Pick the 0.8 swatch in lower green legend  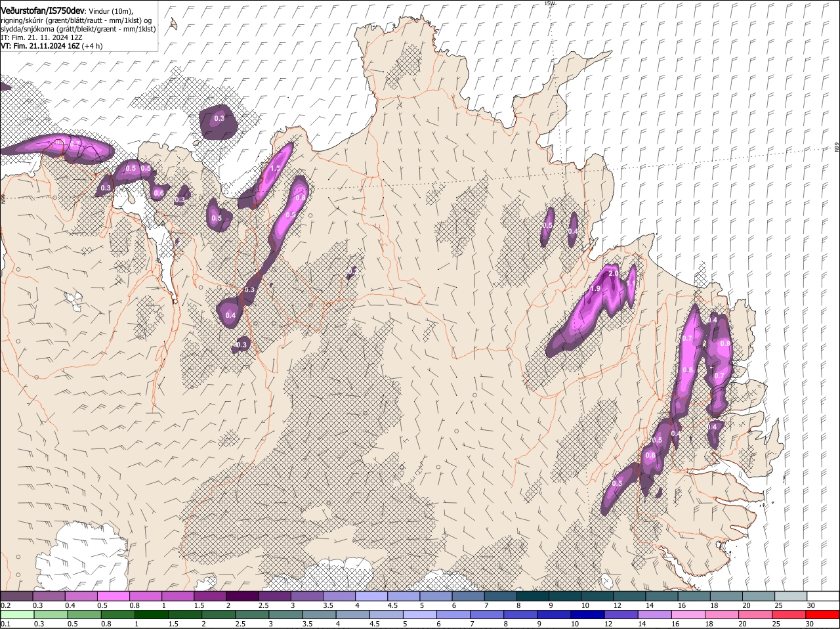118,615
